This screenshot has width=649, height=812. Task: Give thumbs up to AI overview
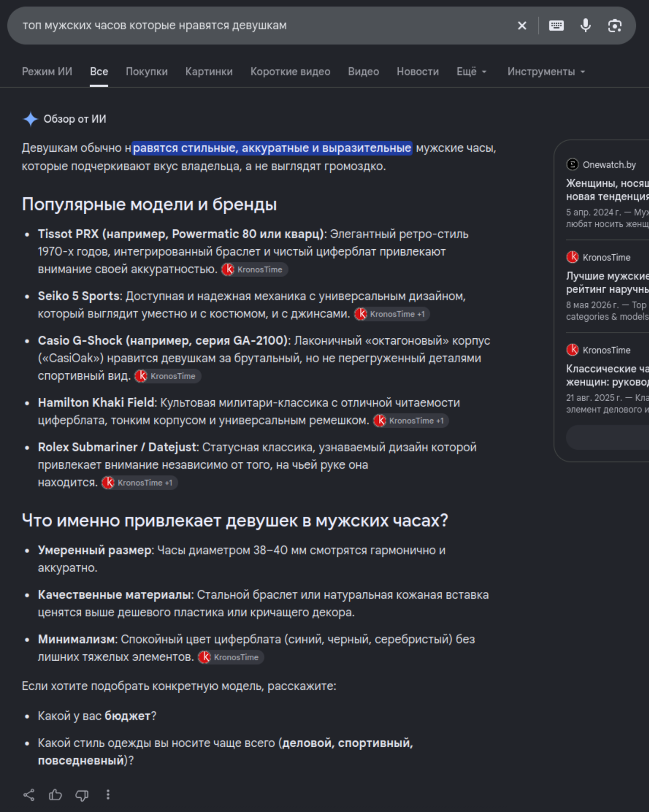tap(56, 795)
